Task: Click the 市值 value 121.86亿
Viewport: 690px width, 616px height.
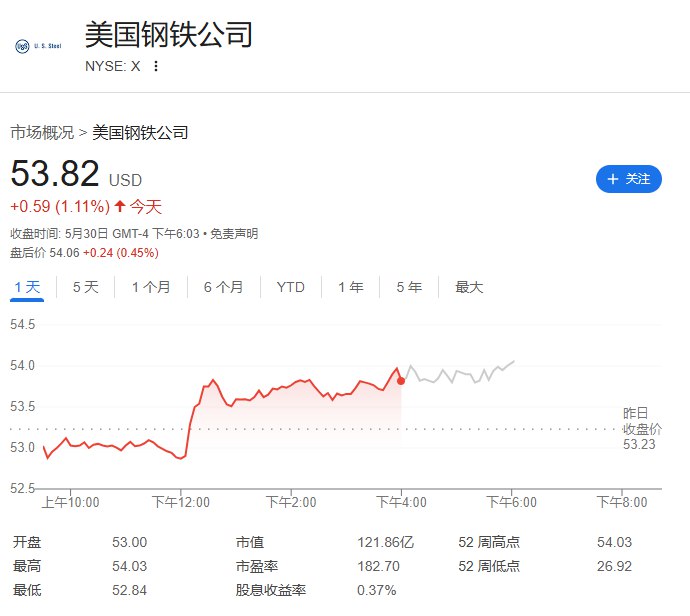Action: coord(385,542)
